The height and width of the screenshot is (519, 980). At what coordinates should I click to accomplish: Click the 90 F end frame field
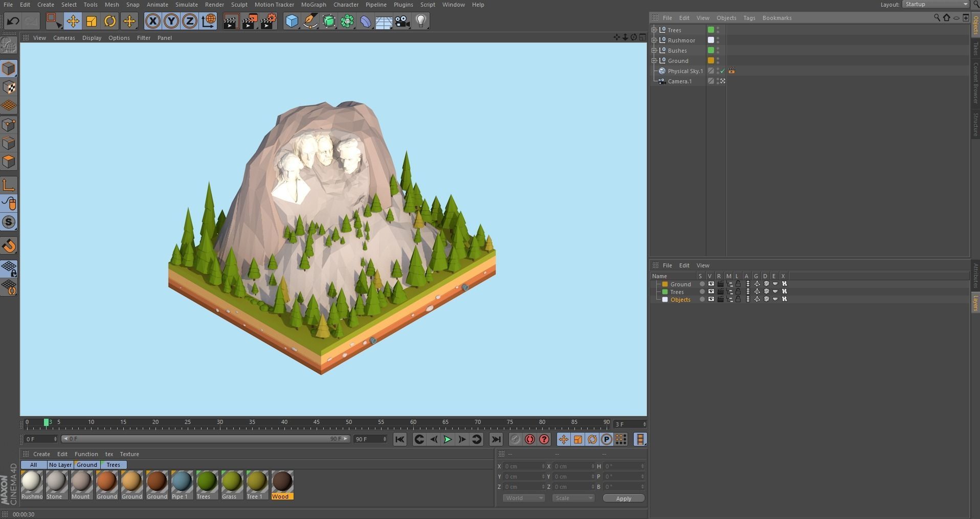370,439
